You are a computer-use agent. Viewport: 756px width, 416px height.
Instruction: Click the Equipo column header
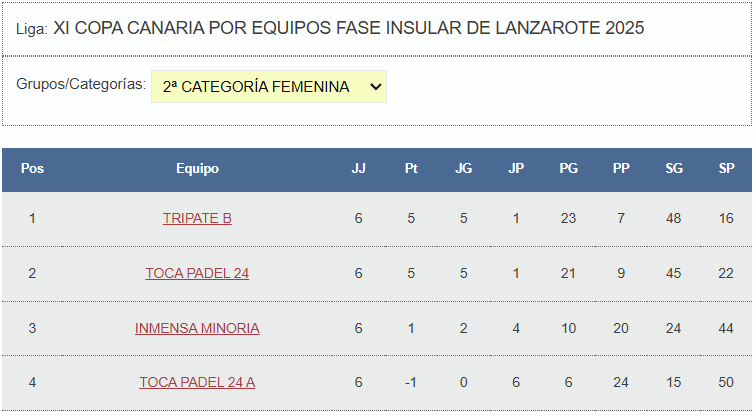pyautogui.click(x=197, y=169)
